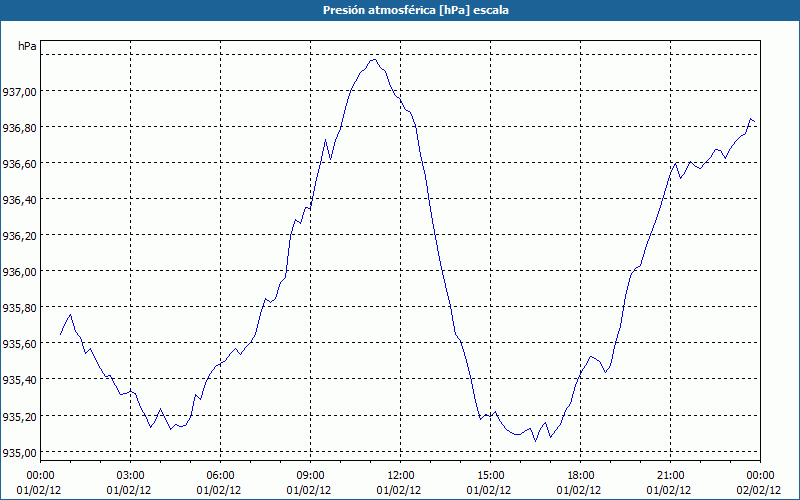This screenshot has height=500, width=800.
Task: Select the 937,00 y-axis label
Action: pyautogui.click(x=20, y=92)
